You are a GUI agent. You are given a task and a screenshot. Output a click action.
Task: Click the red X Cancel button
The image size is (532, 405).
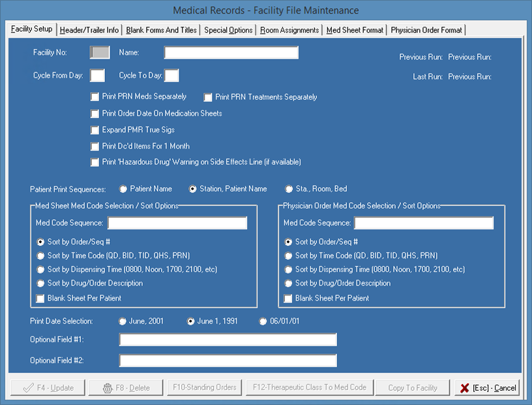tap(488, 387)
